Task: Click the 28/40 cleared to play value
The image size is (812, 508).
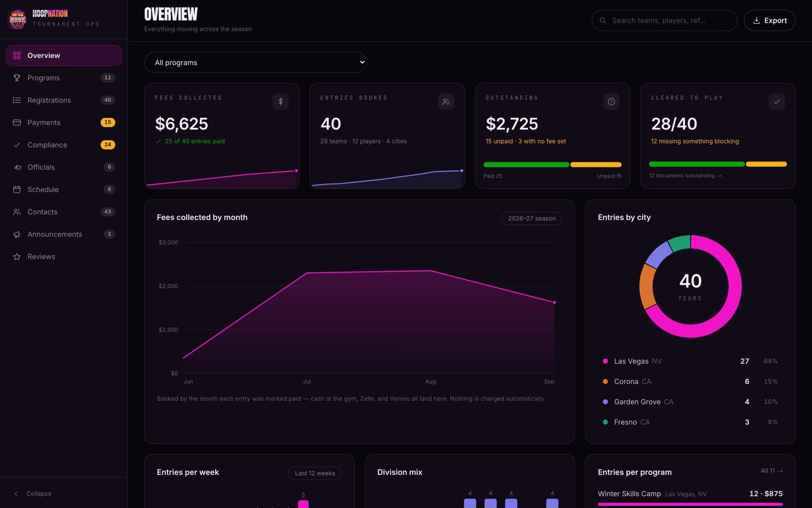Action: click(x=674, y=124)
